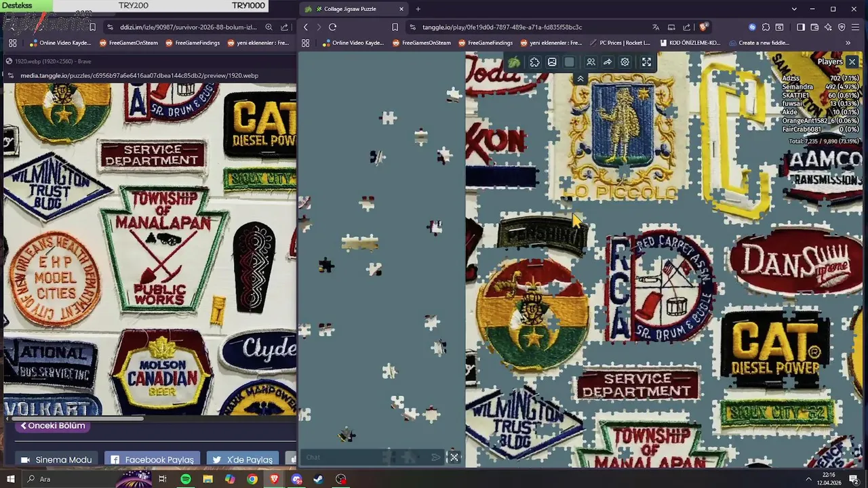Click the Önceki Bölüm button
Viewport: 868px width, 488px height.
tap(54, 426)
